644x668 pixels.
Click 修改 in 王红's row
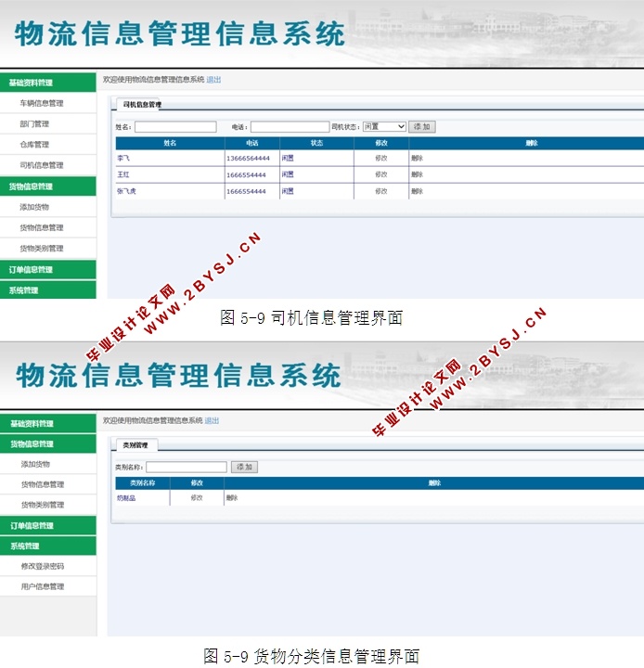tap(381, 174)
